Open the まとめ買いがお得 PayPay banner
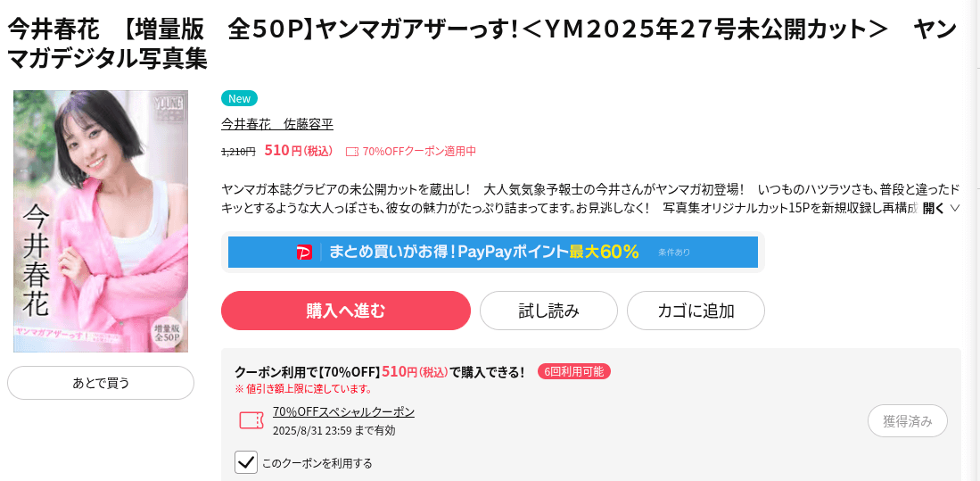980x481 pixels. [492, 252]
